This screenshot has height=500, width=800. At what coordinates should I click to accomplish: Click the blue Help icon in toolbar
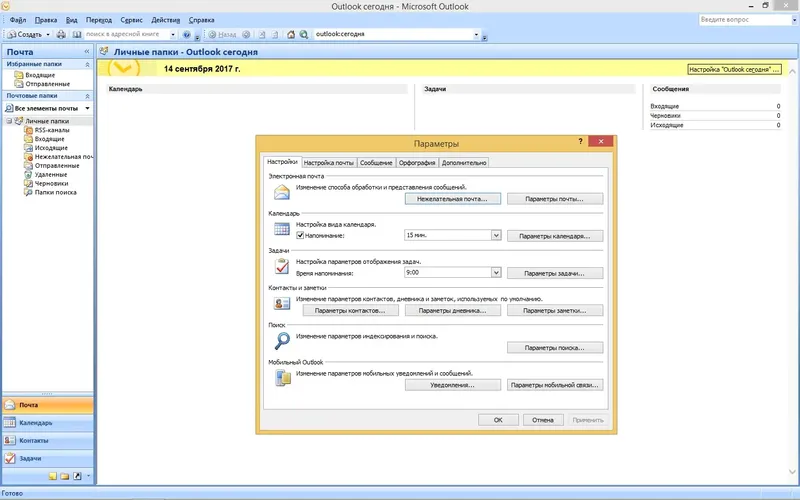(187, 34)
